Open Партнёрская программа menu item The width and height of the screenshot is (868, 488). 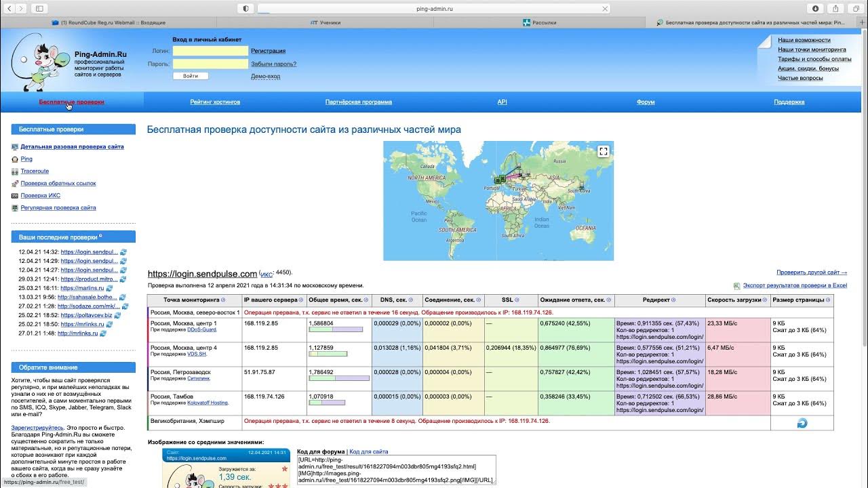click(x=359, y=102)
